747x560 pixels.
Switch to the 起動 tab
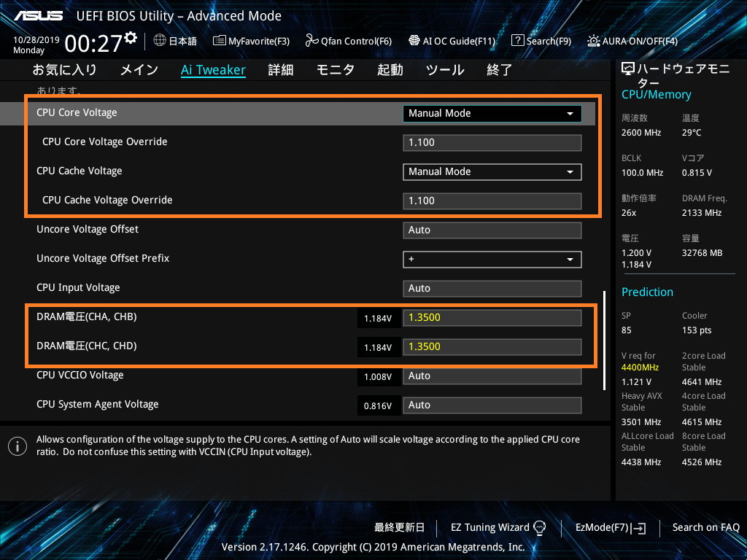point(390,70)
